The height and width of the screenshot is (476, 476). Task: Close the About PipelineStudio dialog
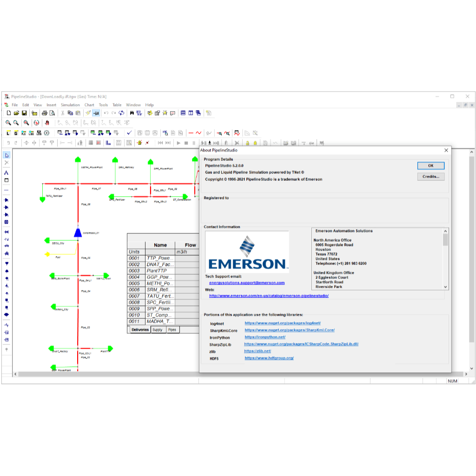[x=446, y=150]
